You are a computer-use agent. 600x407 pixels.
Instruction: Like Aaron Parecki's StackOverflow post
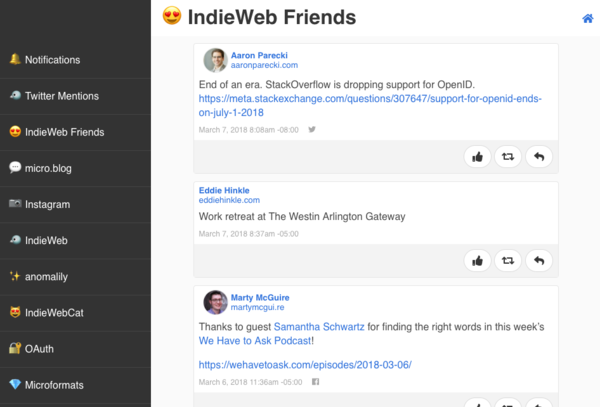click(x=477, y=157)
